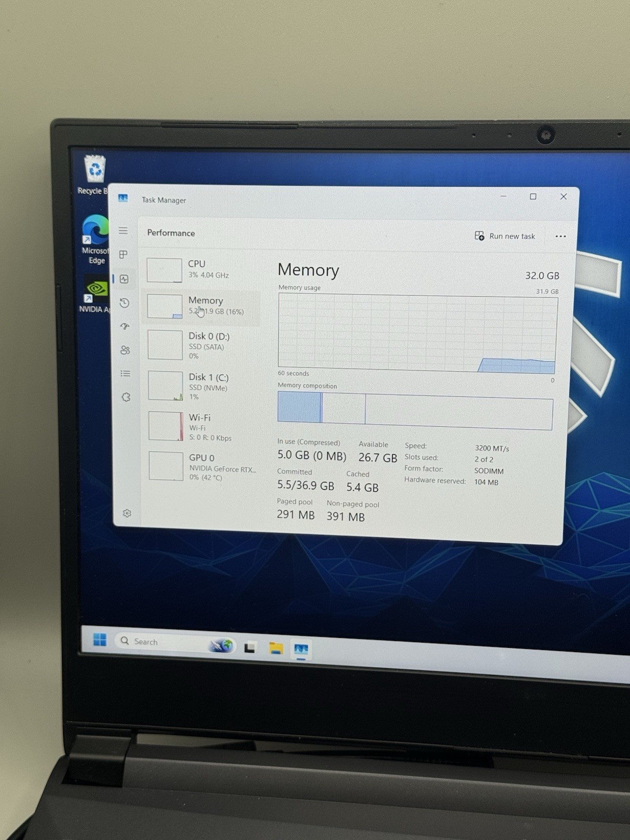
Task: Click the GPU 0 mini graph thumbnail
Action: click(x=166, y=466)
